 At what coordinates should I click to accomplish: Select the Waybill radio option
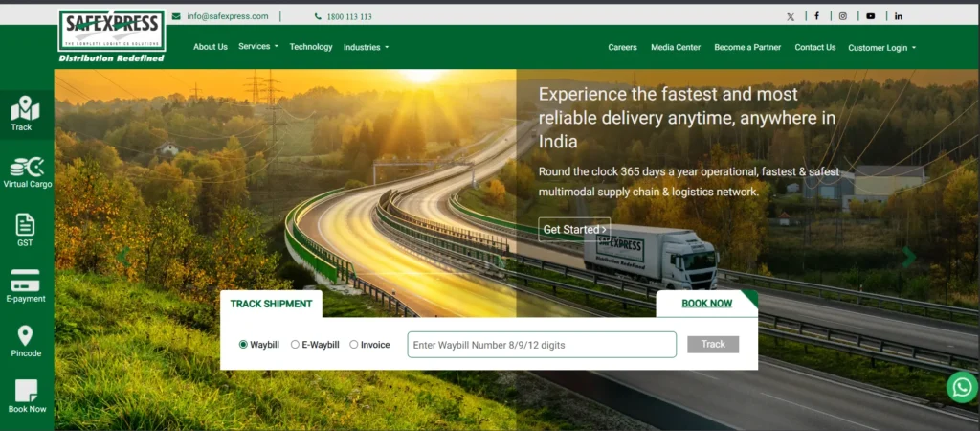243,345
